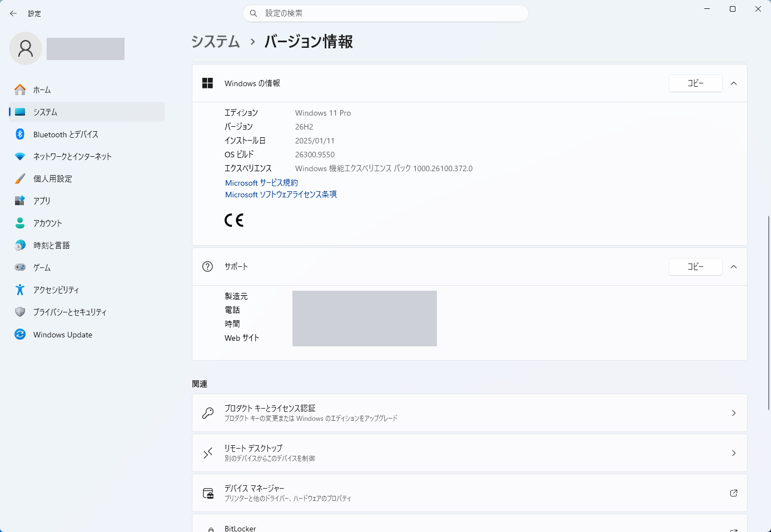Click the gaming controller icon
Screen dimensions: 771x532
coord(20,267)
